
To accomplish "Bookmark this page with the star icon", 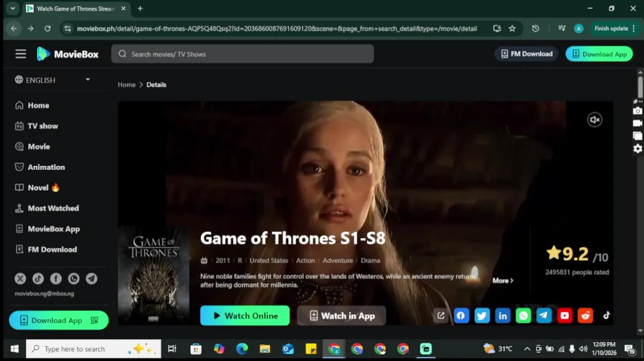I will pyautogui.click(x=512, y=29).
